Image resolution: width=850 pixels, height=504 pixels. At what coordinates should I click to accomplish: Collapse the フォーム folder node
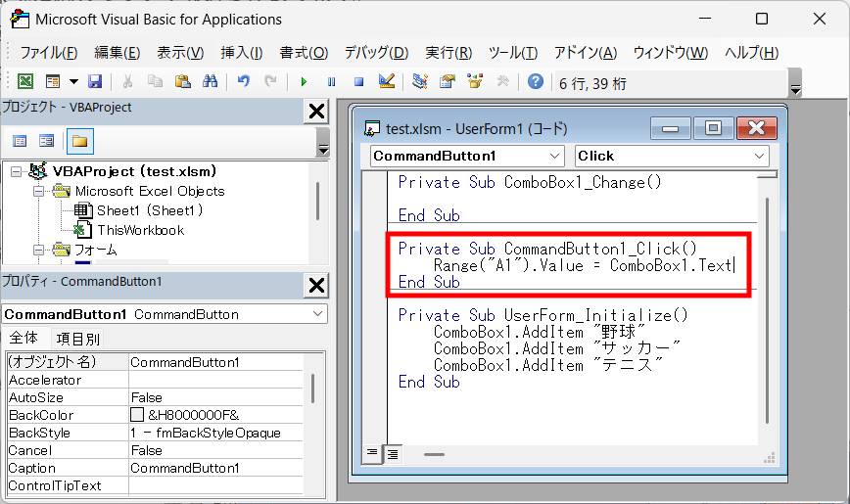click(x=38, y=250)
